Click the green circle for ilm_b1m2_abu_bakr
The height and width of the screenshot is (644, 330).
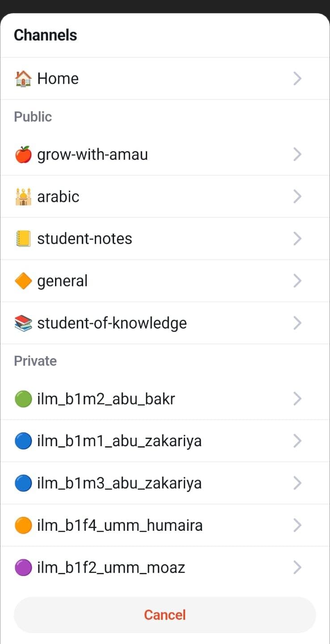pos(23,399)
